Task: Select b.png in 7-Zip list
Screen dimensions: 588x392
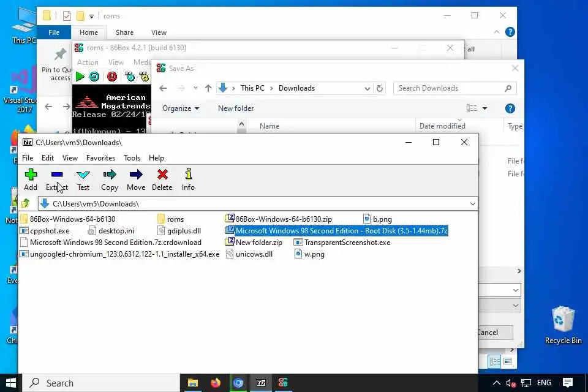Action: pyautogui.click(x=378, y=219)
